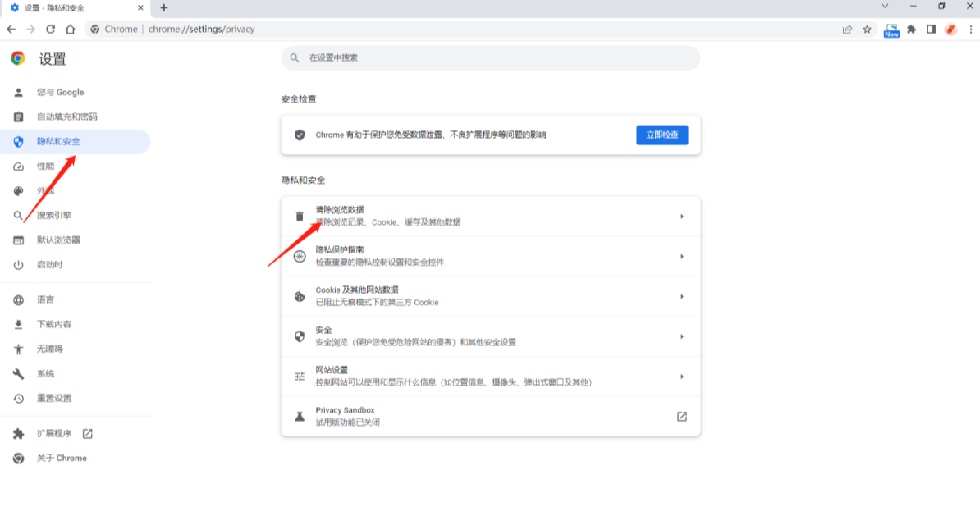Viewport: 980px width, 525px height.
Task: Open 无障碍 in sidebar
Action: pyautogui.click(x=75, y=349)
